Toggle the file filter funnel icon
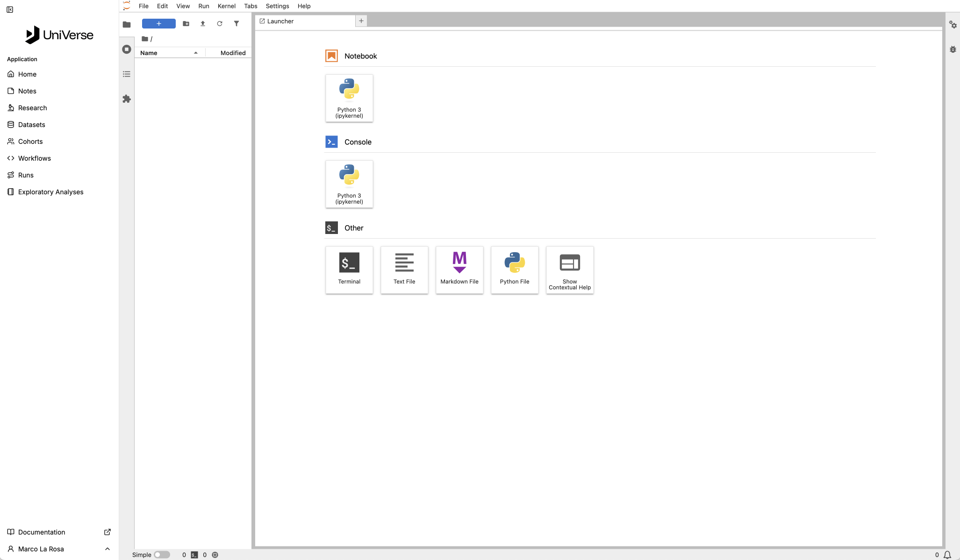The image size is (960, 560). (236, 24)
